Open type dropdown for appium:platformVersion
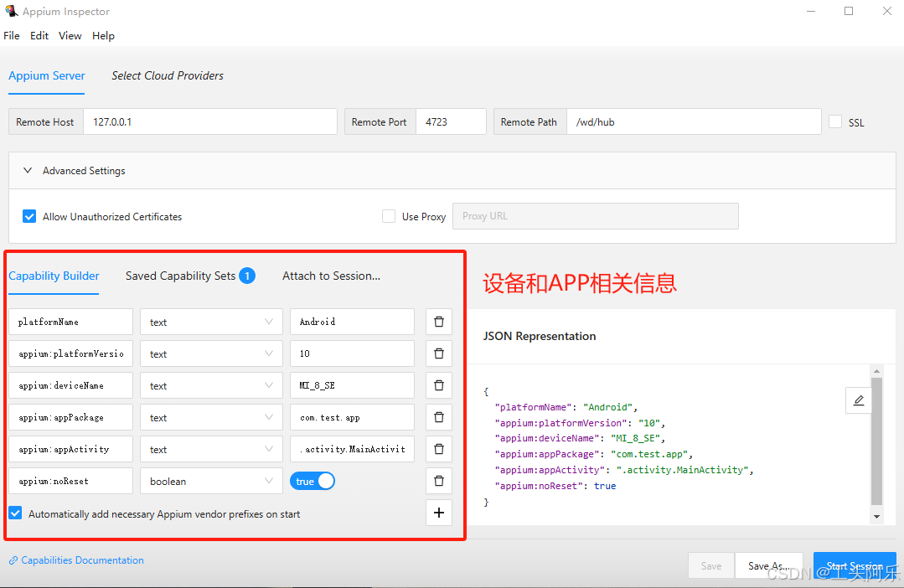Screen dimensions: 904x588 coord(212,353)
